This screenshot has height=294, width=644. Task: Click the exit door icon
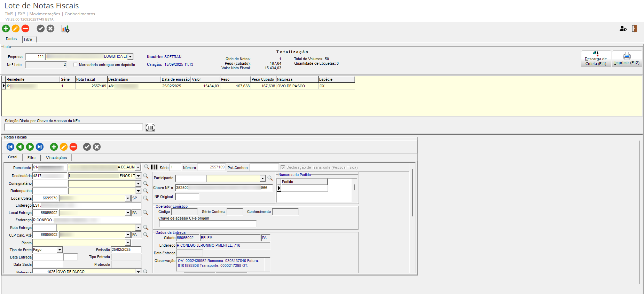coord(634,29)
